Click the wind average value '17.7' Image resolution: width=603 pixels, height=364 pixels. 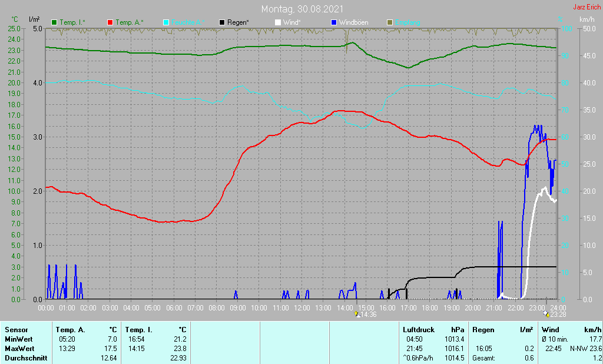(595, 339)
